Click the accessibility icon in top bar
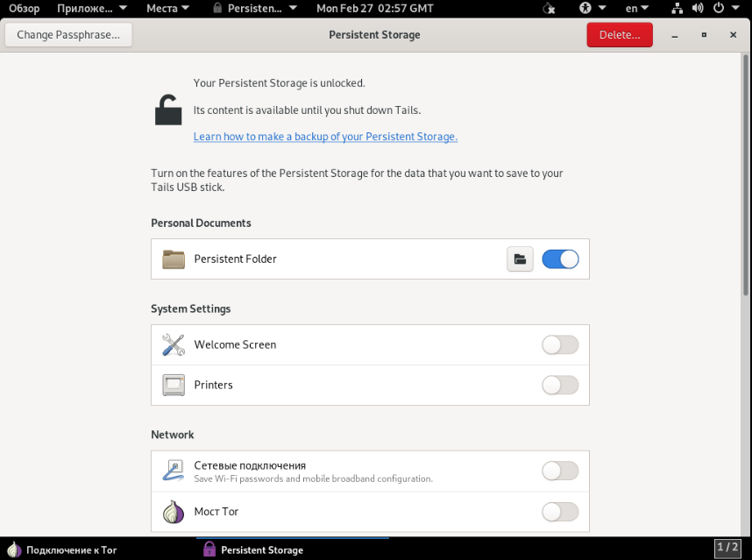 [x=585, y=9]
